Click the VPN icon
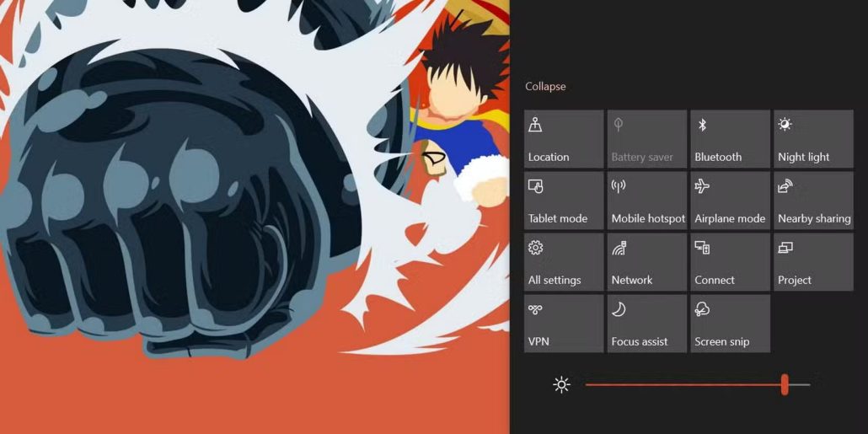The width and height of the screenshot is (868, 434). pyautogui.click(x=535, y=309)
